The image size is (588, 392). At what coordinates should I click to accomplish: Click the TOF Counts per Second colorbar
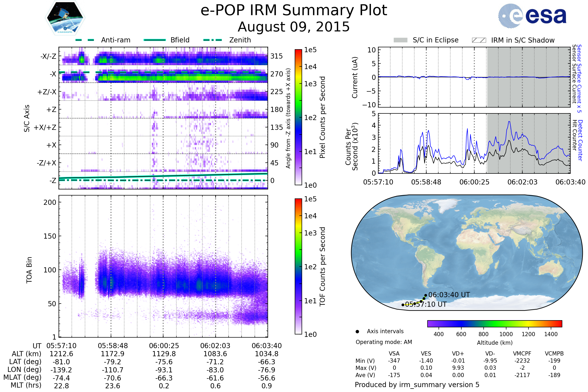pyautogui.click(x=298, y=266)
